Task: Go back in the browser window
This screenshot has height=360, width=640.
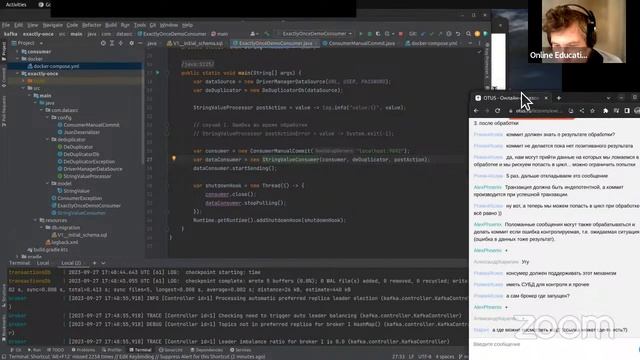Action: (476, 111)
